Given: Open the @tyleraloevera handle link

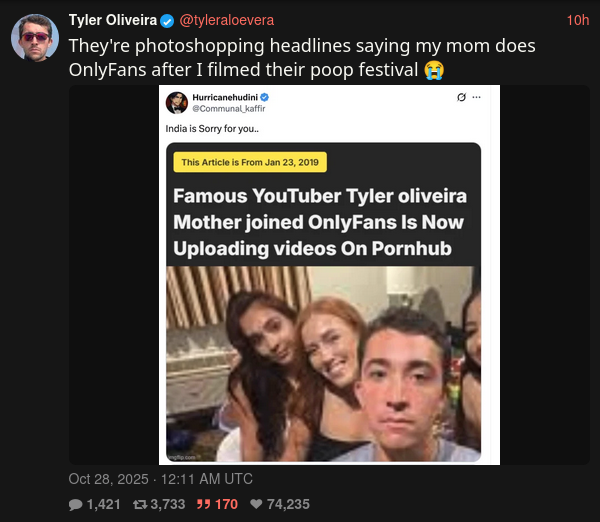Looking at the screenshot, I should coord(227,20).
